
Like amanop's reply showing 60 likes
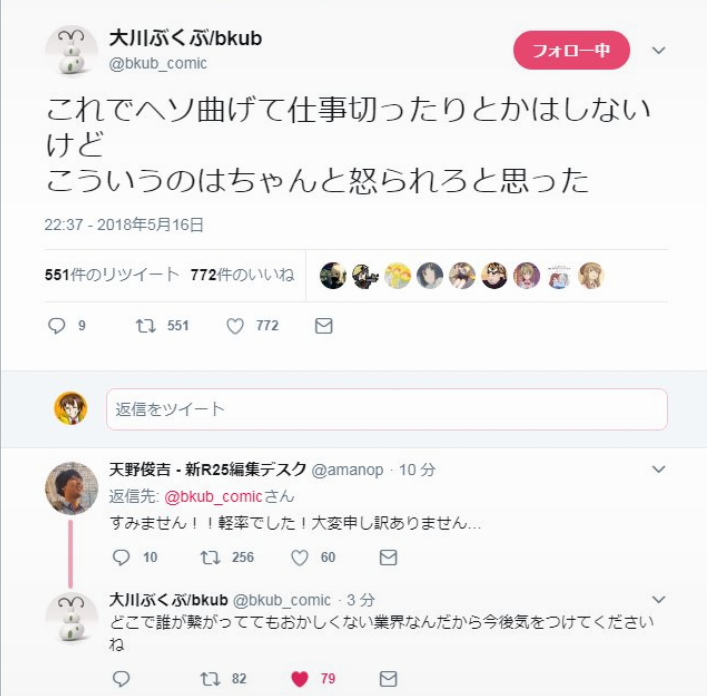click(x=299, y=558)
